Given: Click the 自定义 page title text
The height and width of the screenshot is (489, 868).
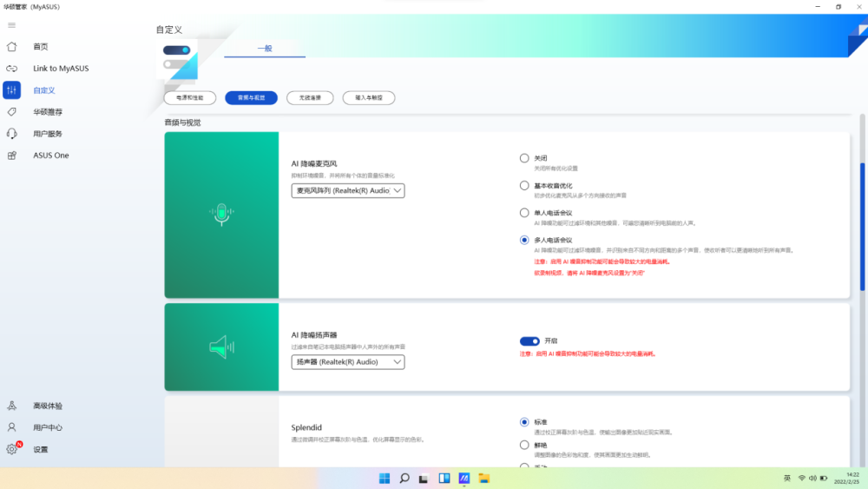Looking at the screenshot, I should coord(169,30).
